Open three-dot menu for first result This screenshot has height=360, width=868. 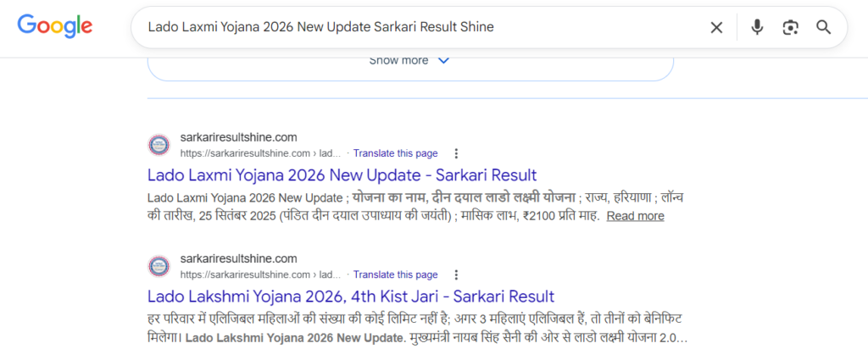pyautogui.click(x=456, y=153)
